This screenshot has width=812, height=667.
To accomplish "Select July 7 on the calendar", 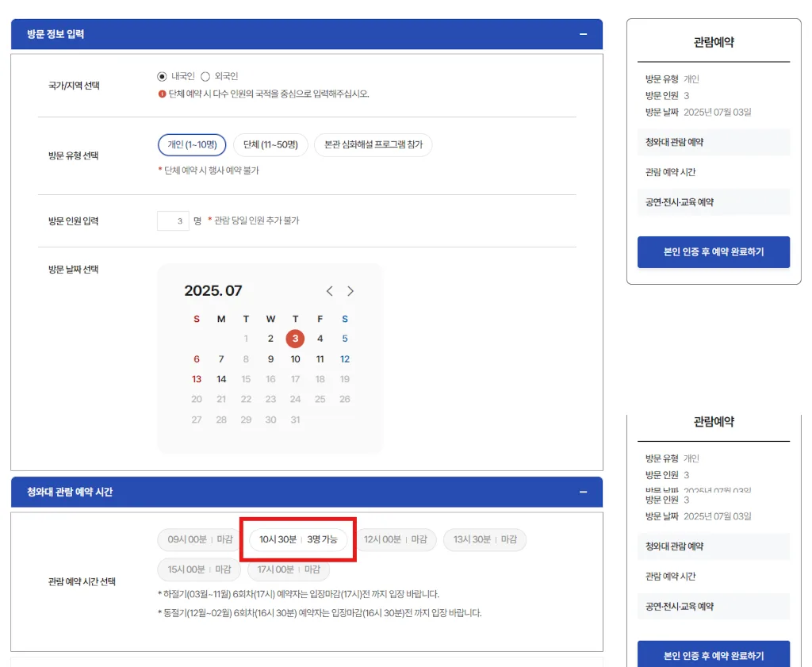I will 221,358.
